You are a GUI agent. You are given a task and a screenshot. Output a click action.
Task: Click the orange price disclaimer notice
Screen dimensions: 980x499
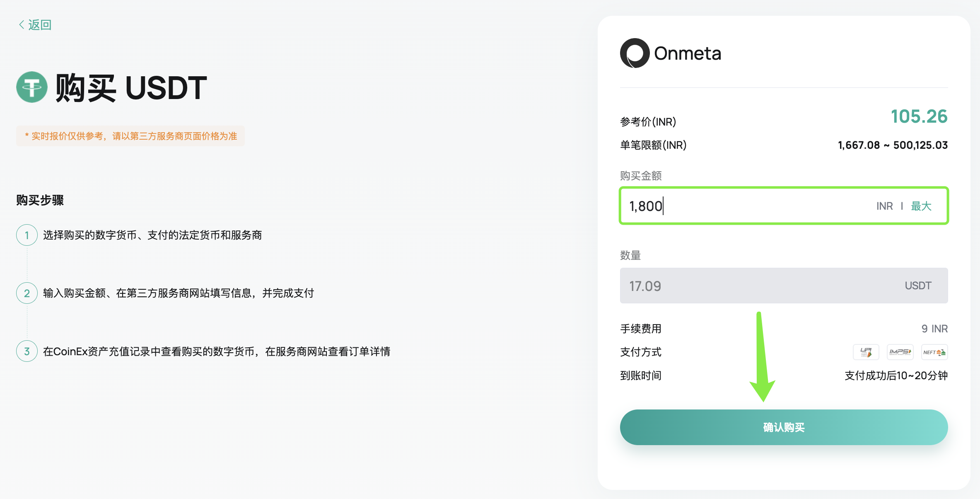point(130,136)
